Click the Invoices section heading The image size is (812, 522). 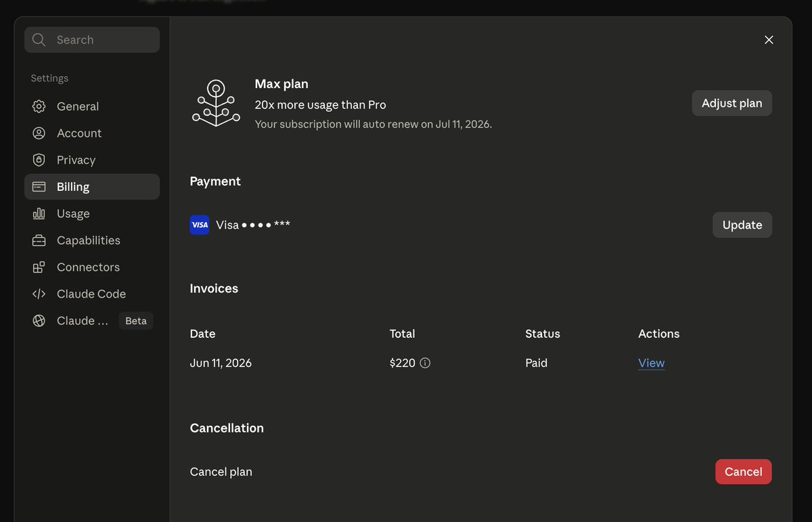[214, 288]
